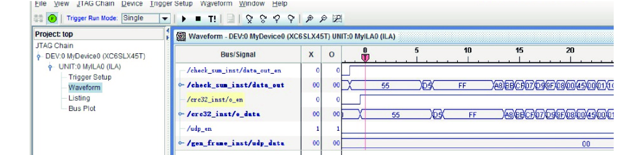Collapse the DEV:0 MyDevice0 tree node
Image resolution: width=644 pixels, height=155 pixels.
[38, 57]
